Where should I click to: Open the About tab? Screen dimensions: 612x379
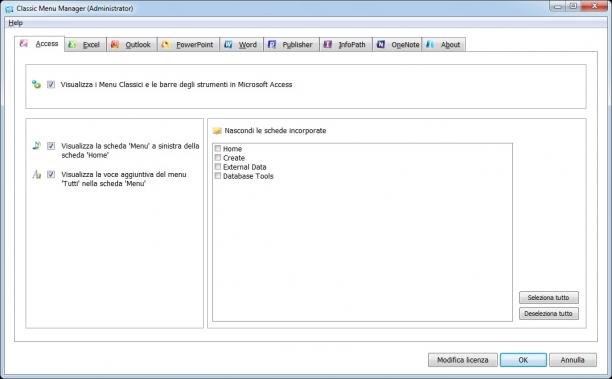coord(443,44)
